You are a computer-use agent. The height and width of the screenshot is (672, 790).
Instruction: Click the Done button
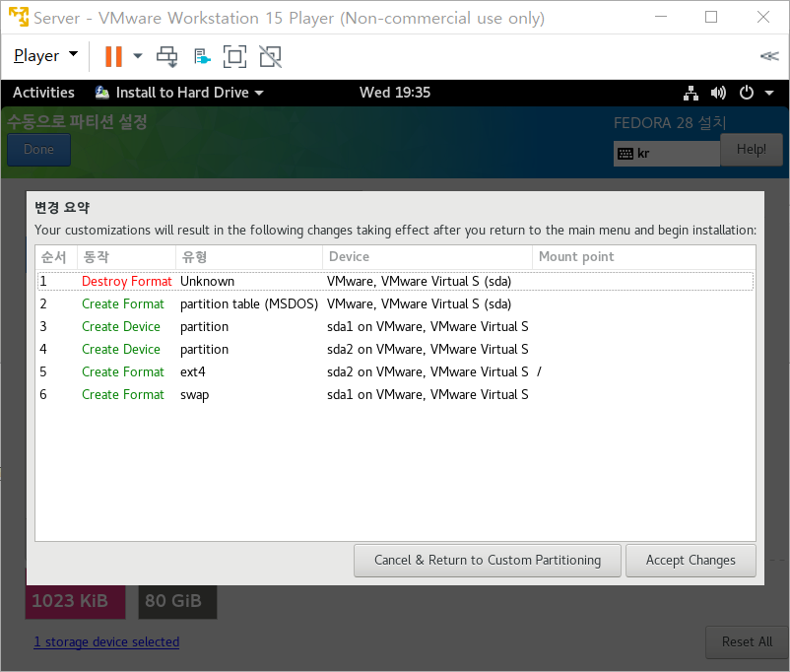coord(38,149)
